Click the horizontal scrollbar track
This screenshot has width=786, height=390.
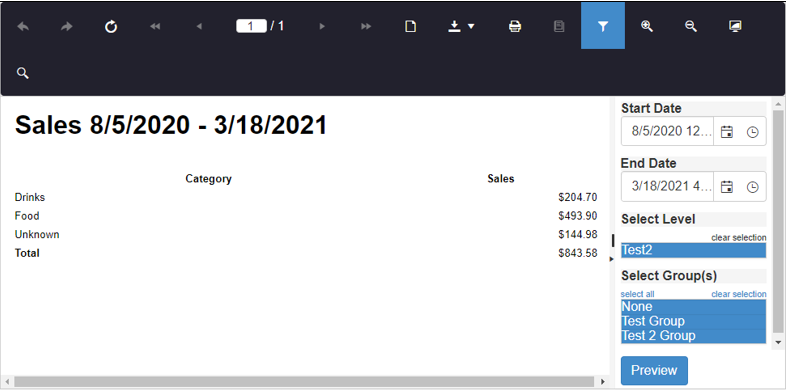[x=303, y=382]
